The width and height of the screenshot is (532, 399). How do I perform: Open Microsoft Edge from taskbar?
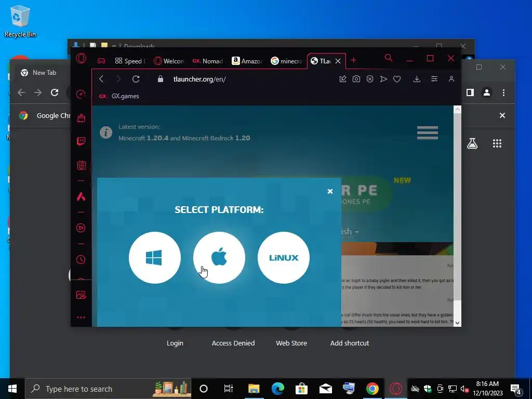(278, 389)
